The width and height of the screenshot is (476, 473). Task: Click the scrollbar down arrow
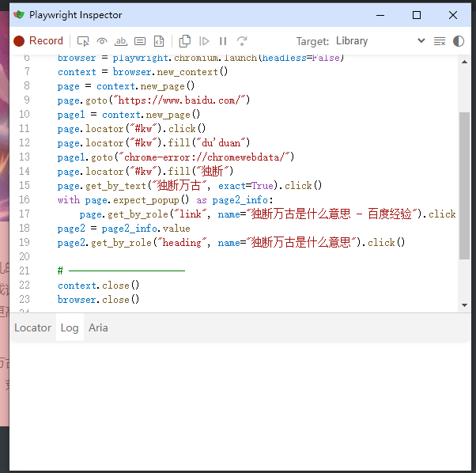[464, 305]
